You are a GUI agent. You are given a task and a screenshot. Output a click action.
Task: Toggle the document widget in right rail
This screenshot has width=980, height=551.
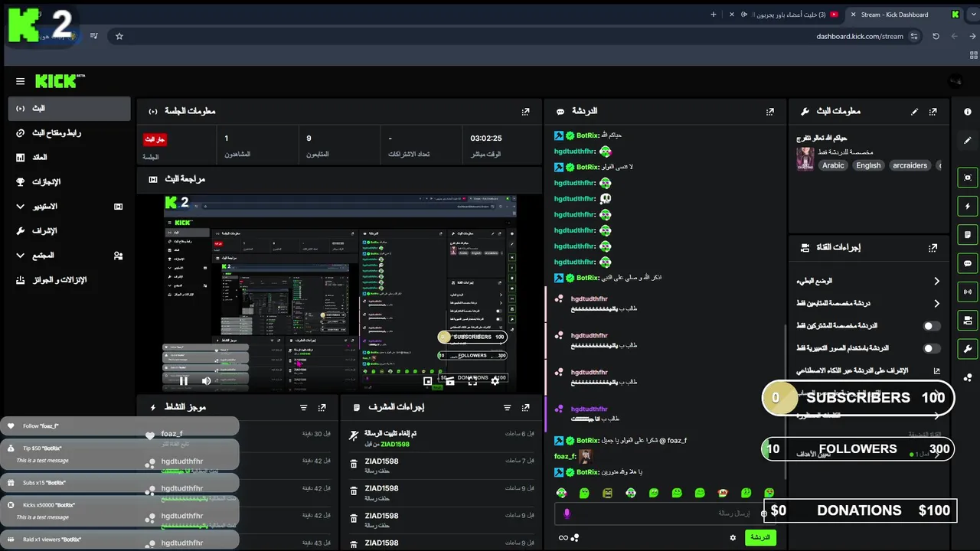(x=968, y=235)
